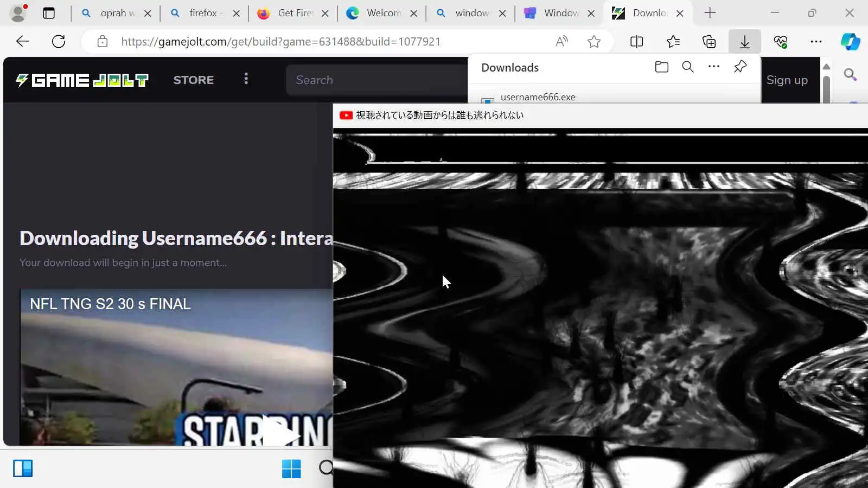Close the 'Get Firefox' tab
Screen dimensions: 868x488
click(x=325, y=13)
